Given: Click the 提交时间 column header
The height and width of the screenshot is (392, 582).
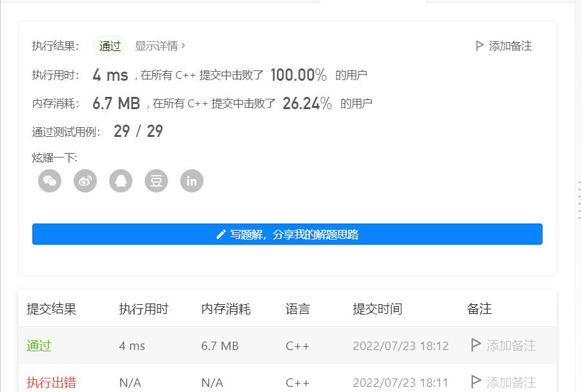Looking at the screenshot, I should [x=377, y=309].
